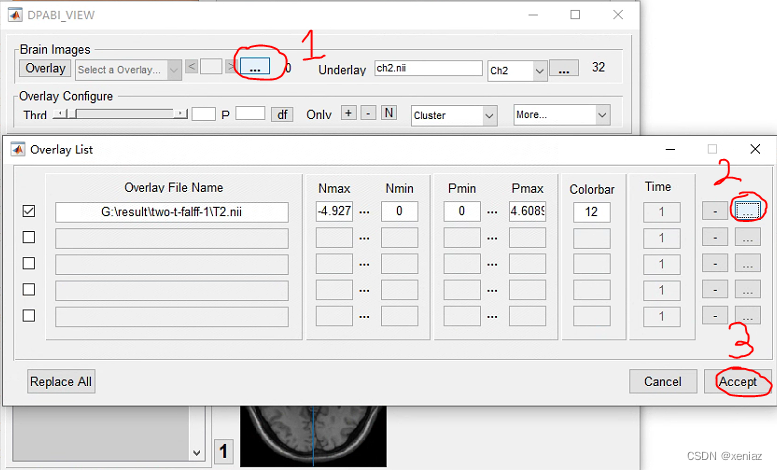Click the second row overlay file name field
Image resolution: width=777 pixels, height=470 pixels.
[x=171, y=238]
